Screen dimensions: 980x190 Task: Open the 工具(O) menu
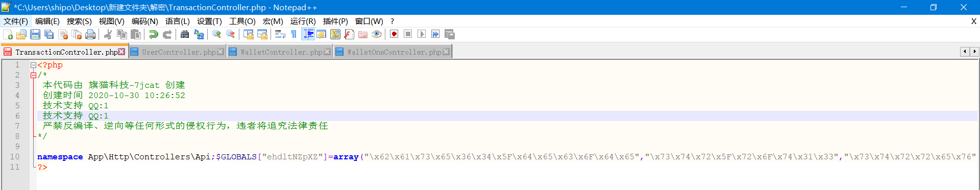[x=242, y=21]
